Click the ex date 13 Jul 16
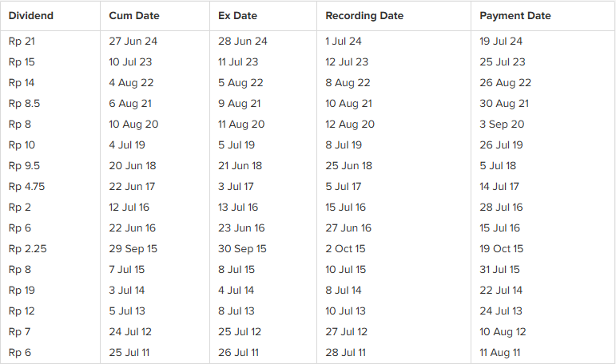Viewport: 616px width, 364px height. click(238, 208)
